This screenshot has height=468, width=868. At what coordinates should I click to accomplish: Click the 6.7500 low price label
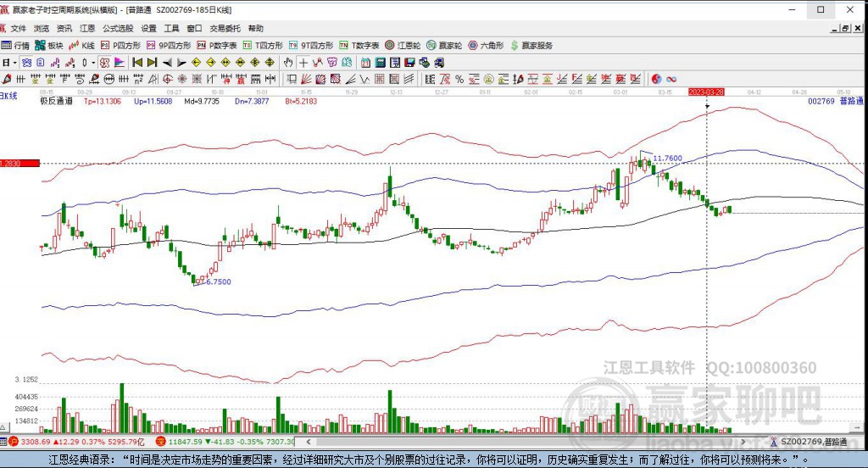[218, 281]
